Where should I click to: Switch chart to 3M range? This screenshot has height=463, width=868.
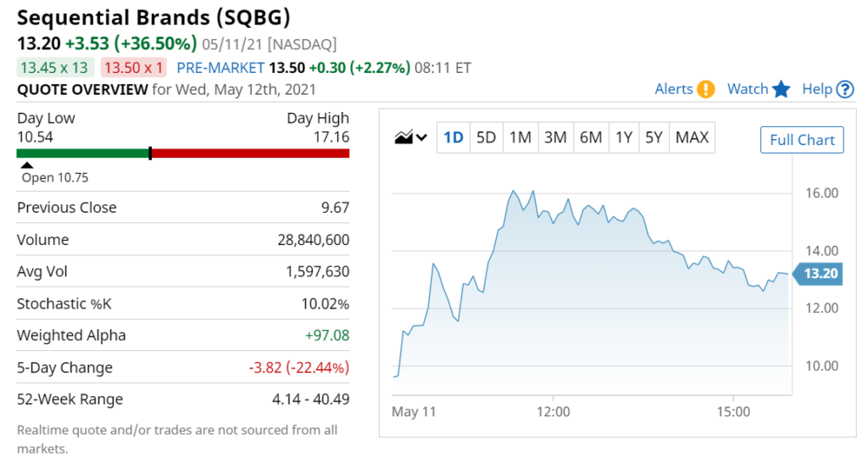pos(555,137)
